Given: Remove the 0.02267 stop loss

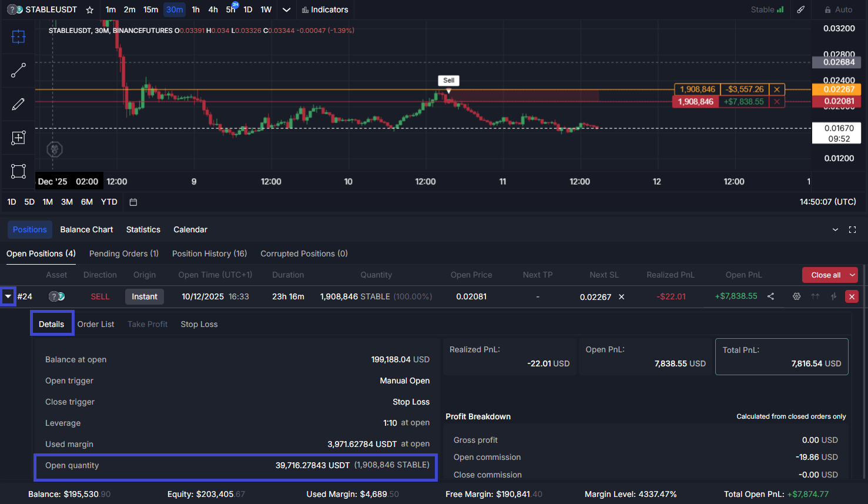Looking at the screenshot, I should tap(621, 297).
